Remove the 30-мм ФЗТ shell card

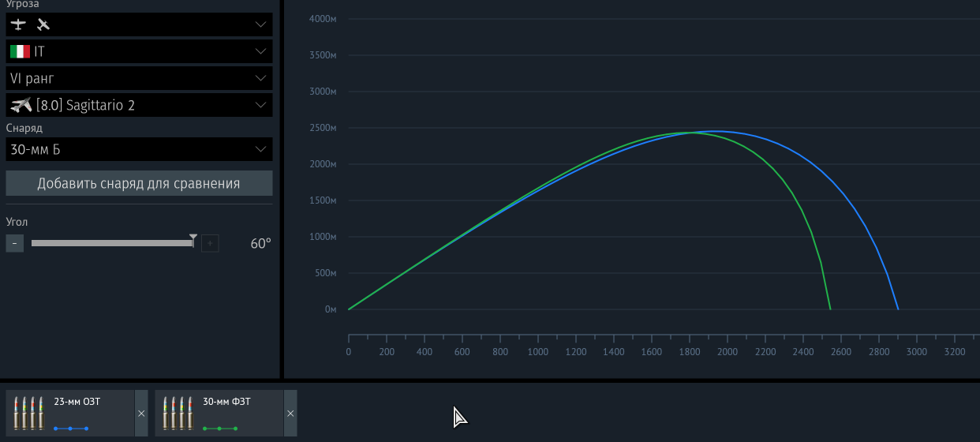290,413
